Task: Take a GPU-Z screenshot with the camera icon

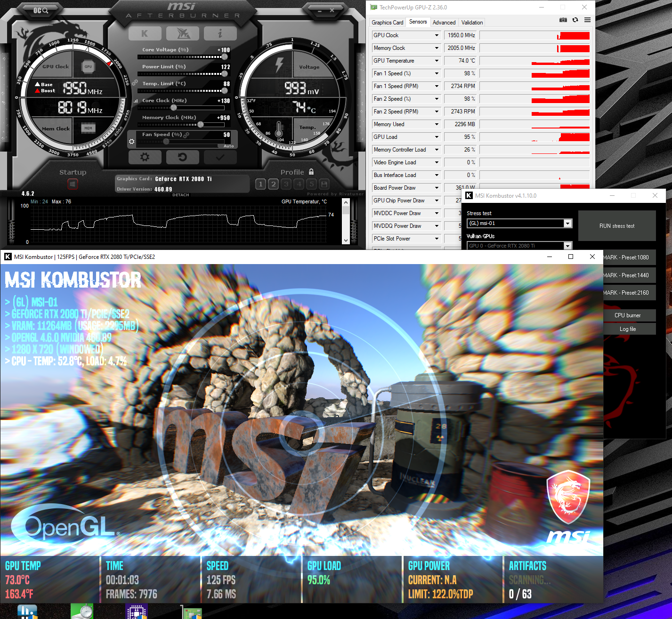Action: point(563,20)
